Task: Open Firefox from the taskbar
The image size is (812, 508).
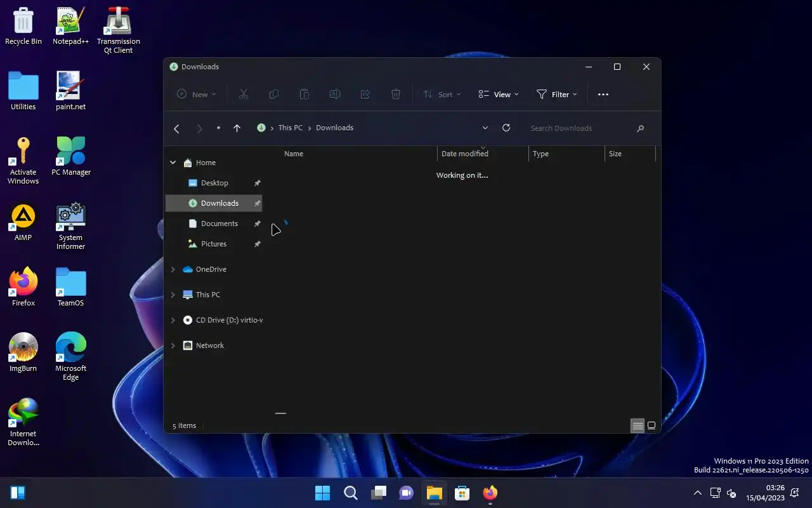Action: [x=490, y=493]
